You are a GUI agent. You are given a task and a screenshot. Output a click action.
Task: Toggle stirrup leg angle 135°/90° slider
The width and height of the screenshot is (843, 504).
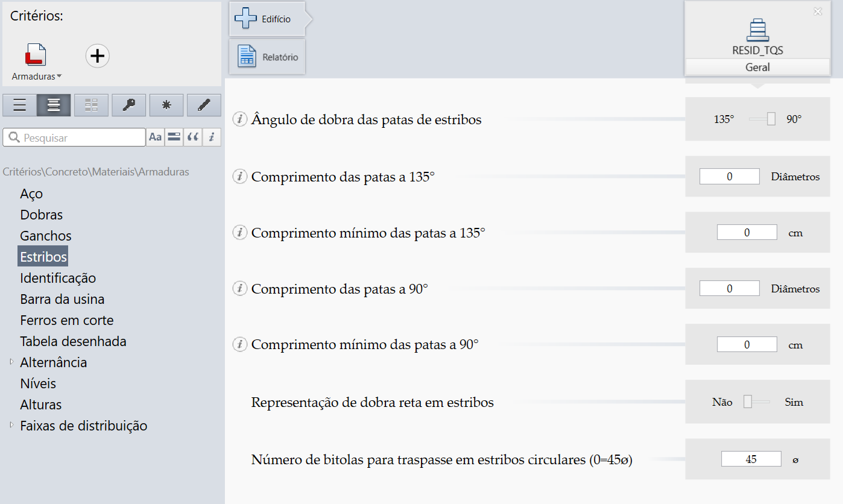coord(762,119)
